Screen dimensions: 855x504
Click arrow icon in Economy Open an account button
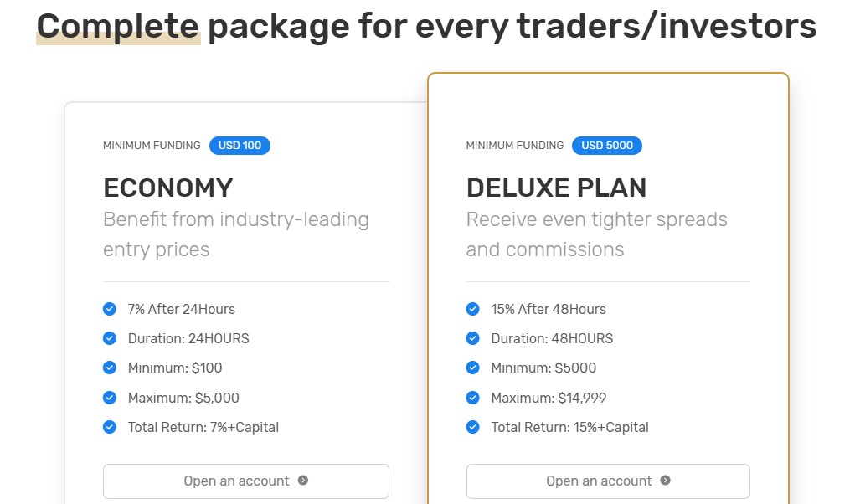[x=303, y=480]
